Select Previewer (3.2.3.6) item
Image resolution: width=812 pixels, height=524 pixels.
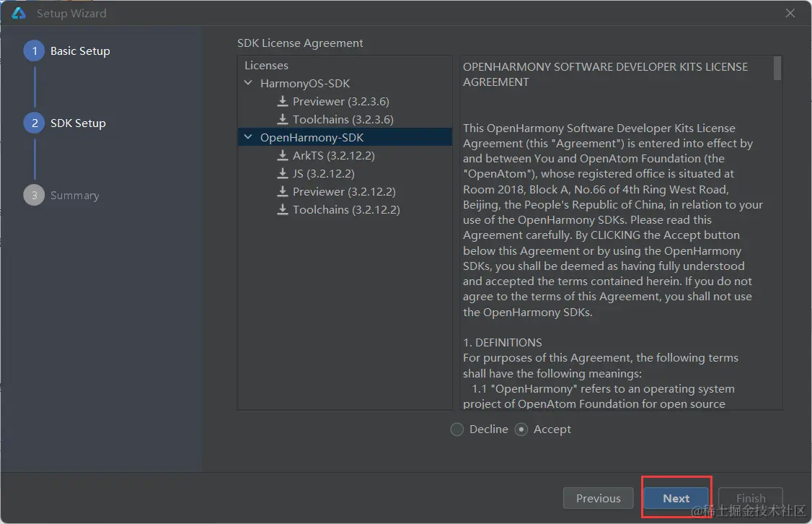click(x=341, y=102)
